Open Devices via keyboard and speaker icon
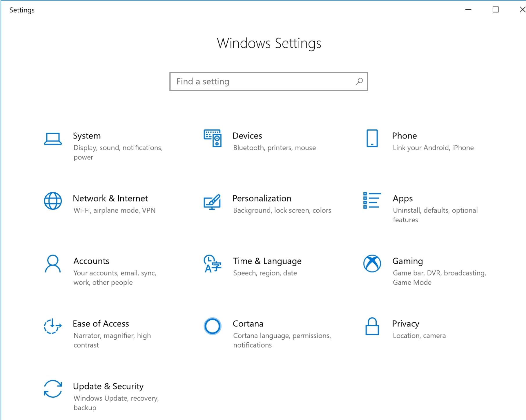 (213, 138)
